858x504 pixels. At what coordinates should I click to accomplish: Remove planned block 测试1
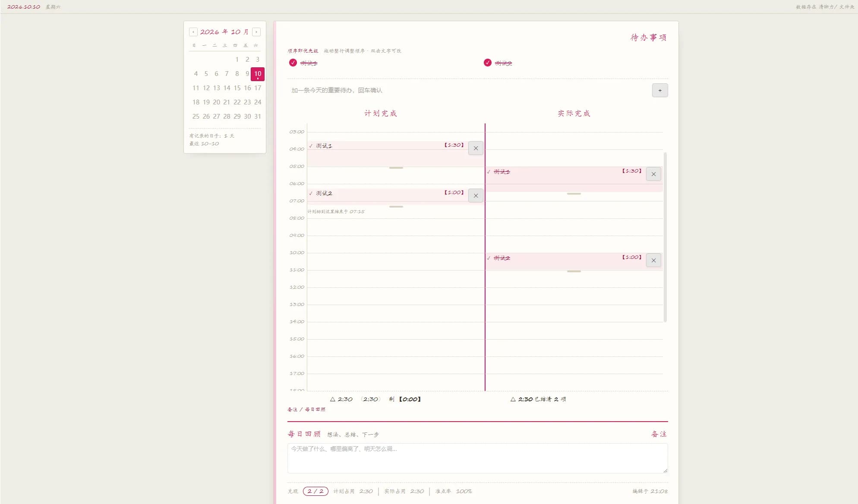tap(476, 148)
